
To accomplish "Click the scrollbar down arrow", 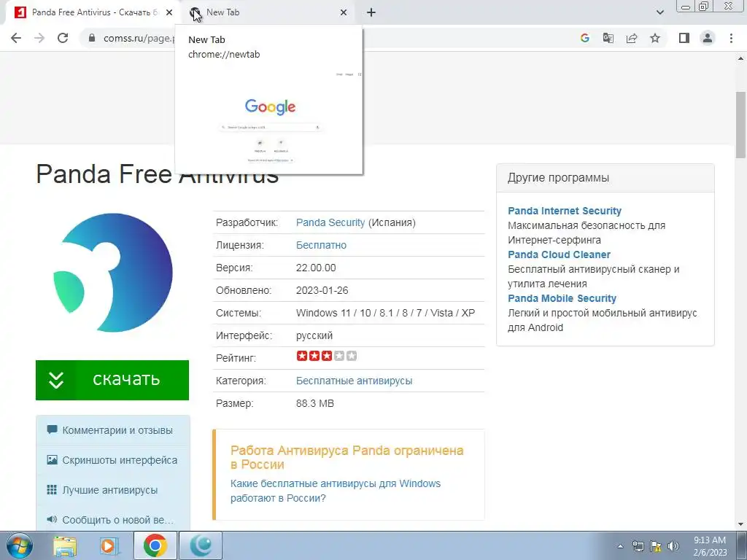I will 740,525.
